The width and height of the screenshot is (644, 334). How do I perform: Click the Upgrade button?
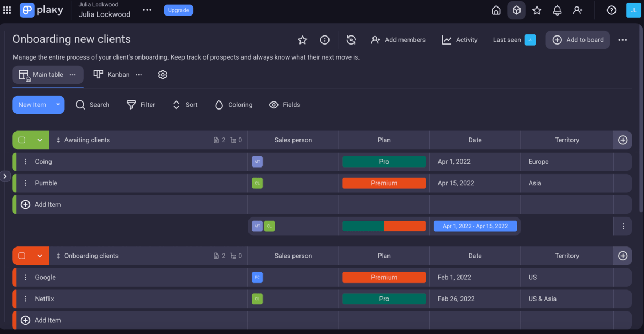tap(178, 10)
